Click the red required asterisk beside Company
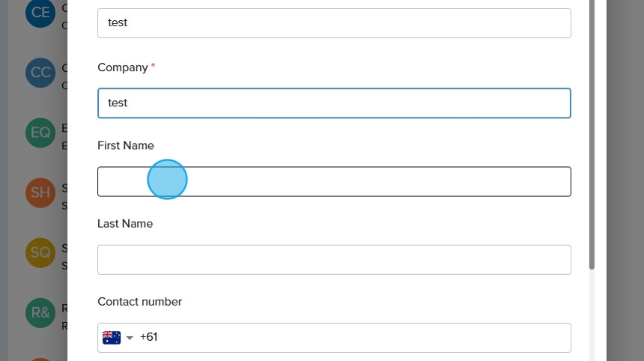 coord(154,67)
